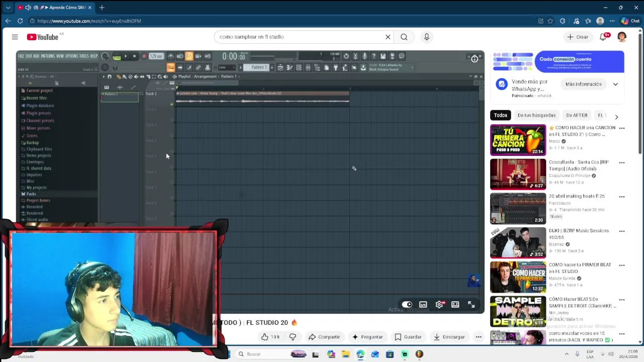Open more actions ellipsis below video
This screenshot has height=362, width=644.
pyautogui.click(x=478, y=337)
